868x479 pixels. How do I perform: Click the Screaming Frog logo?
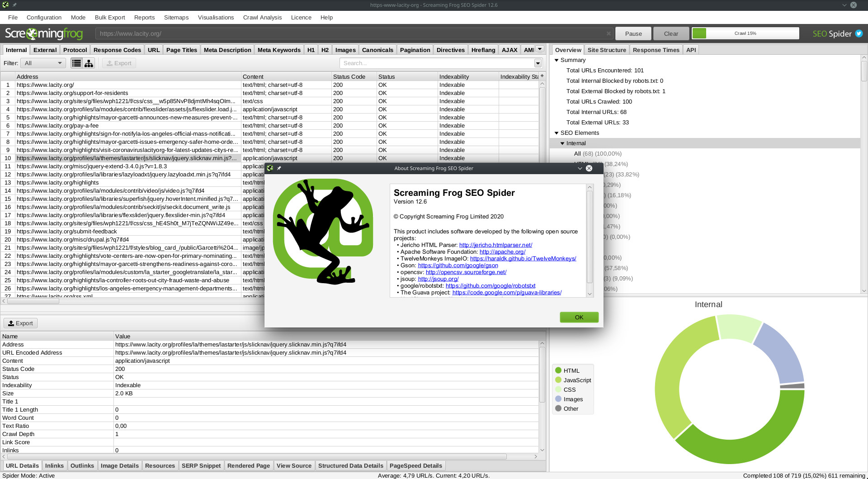pos(44,33)
